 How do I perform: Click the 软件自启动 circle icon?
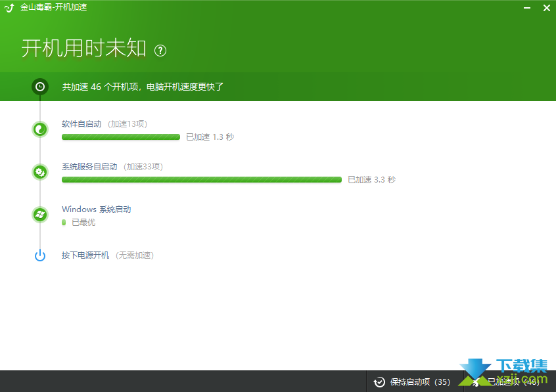40,129
